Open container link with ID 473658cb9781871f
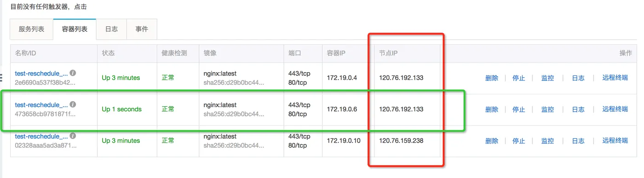Image resolution: width=644 pixels, height=178 pixels. [41, 105]
